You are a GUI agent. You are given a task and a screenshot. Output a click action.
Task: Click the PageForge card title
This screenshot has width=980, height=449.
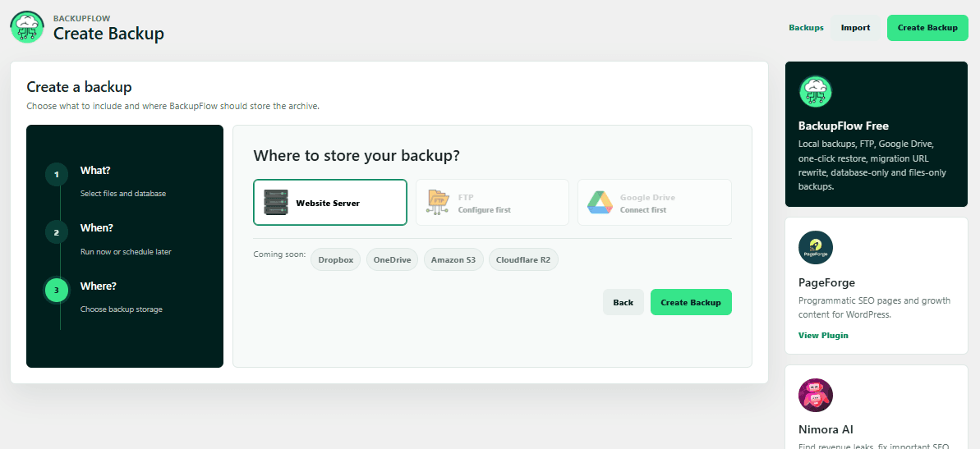(x=826, y=282)
